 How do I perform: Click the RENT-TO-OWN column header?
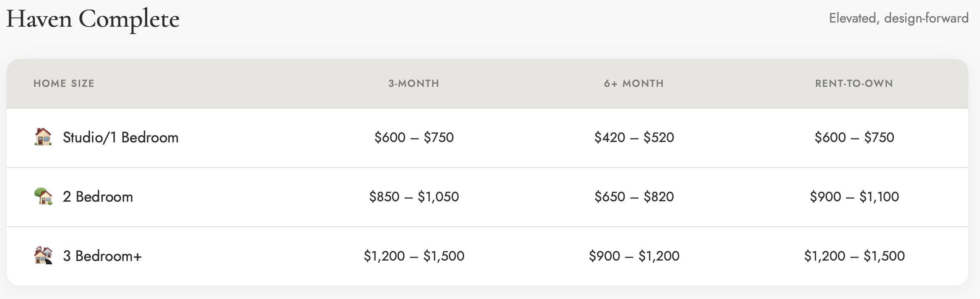tap(854, 84)
